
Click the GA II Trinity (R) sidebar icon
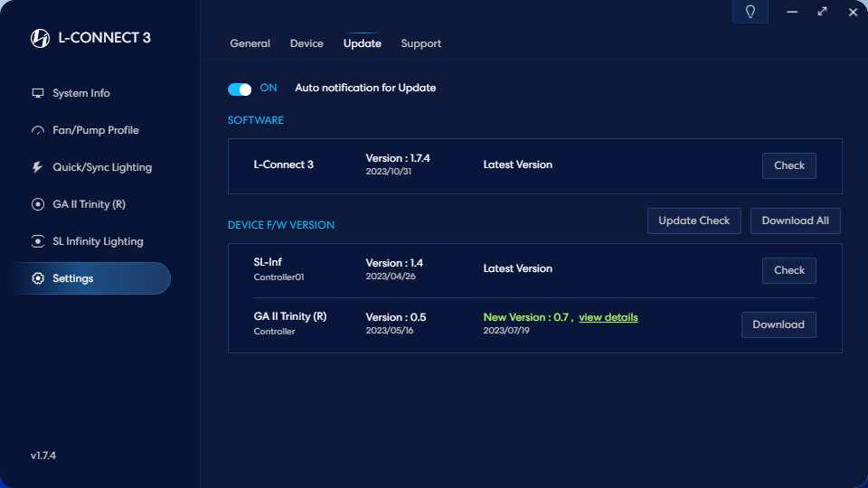[38, 204]
